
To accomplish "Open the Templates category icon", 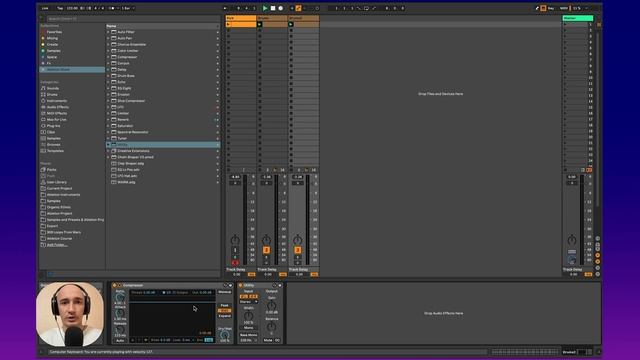I will tap(43, 151).
